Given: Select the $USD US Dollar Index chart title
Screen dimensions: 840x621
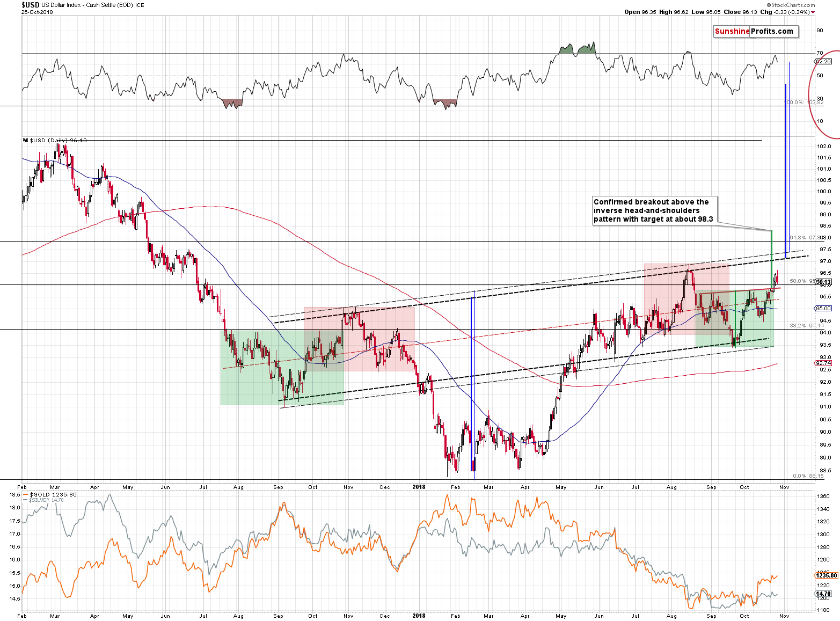Looking at the screenshot, I should (x=83, y=4).
